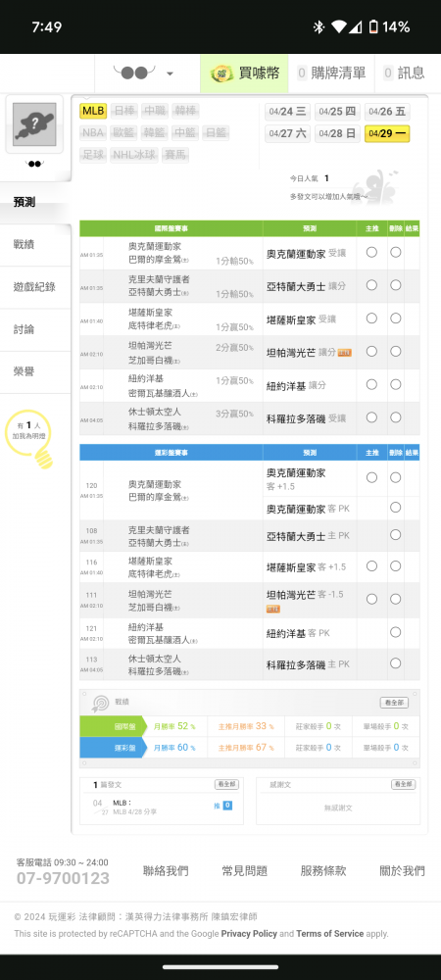Open the MLB 4/28 分享 post

click(135, 811)
